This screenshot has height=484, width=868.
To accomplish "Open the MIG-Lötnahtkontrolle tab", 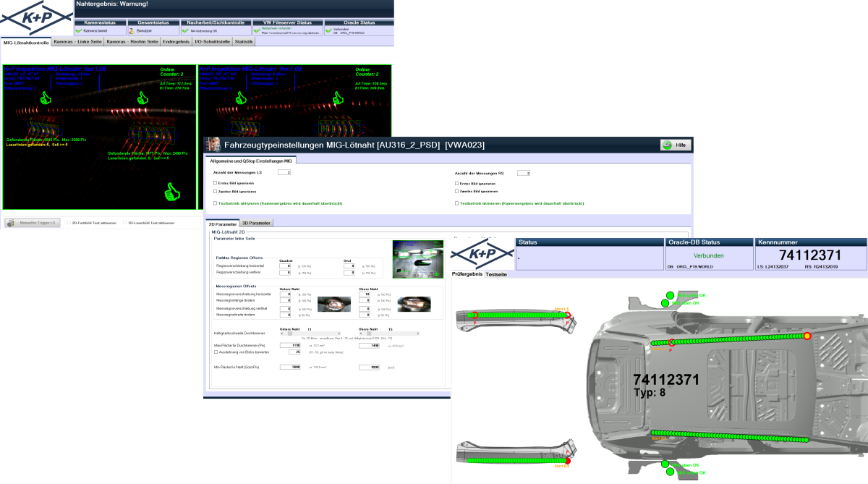I will click(x=26, y=43).
